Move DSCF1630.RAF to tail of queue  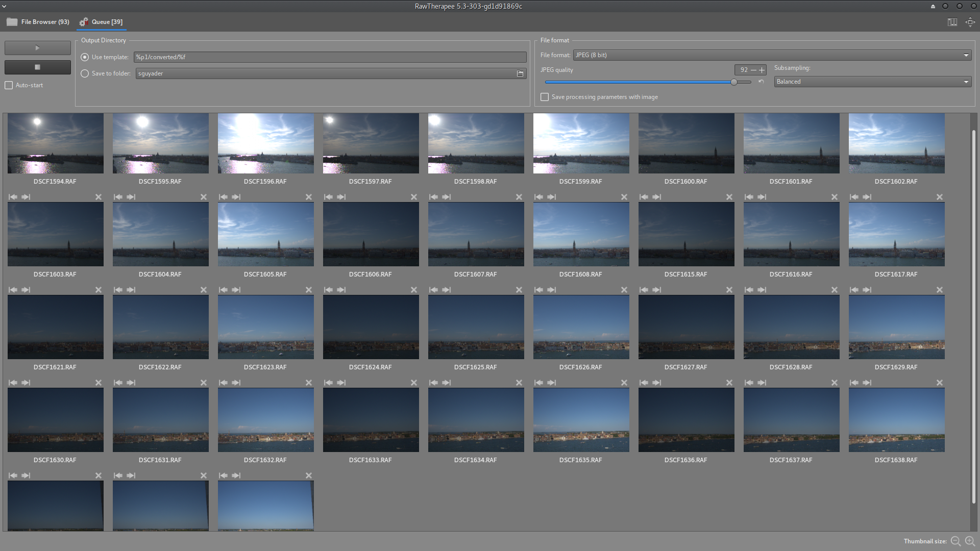26,383
